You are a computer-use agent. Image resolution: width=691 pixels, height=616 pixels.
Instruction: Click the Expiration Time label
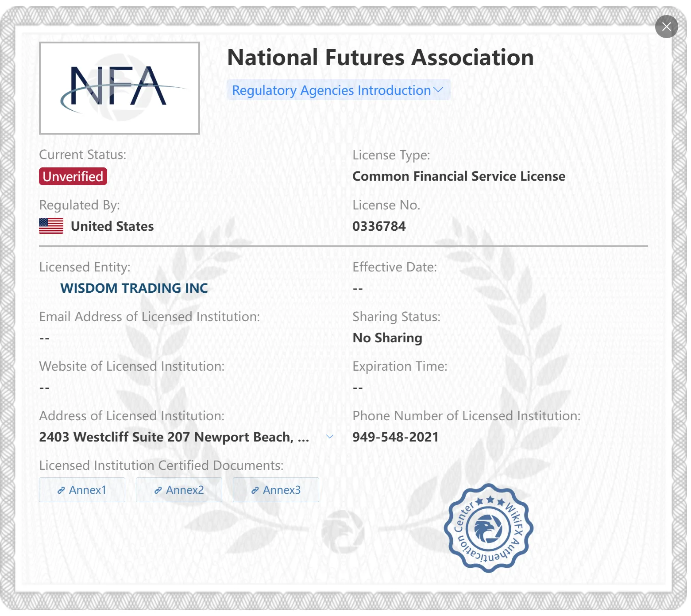pyautogui.click(x=400, y=366)
